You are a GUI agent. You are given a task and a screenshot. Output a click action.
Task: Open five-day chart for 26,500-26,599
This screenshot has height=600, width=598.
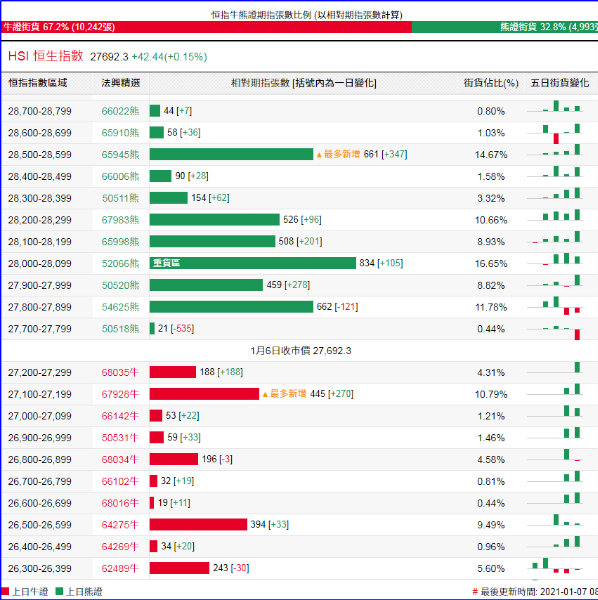click(554, 520)
